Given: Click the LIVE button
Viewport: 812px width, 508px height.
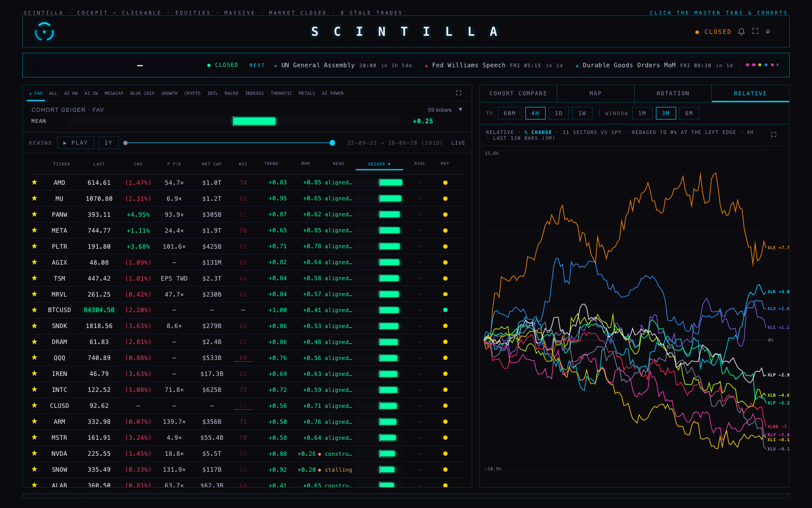Looking at the screenshot, I should [458, 143].
